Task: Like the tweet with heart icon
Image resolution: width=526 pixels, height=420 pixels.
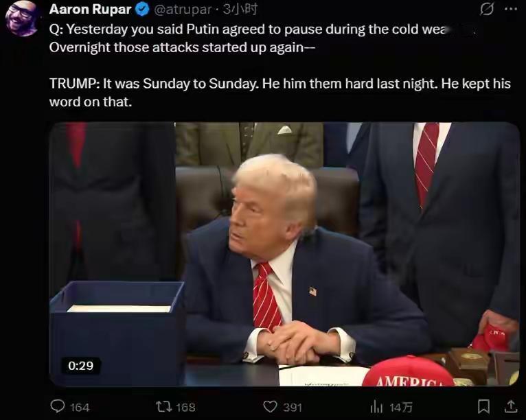Action: click(x=270, y=407)
